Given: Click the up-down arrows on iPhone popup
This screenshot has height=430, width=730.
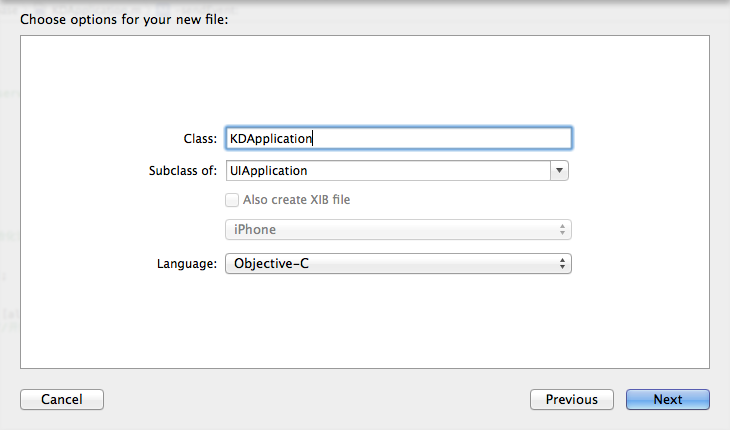Looking at the screenshot, I should pos(562,229).
